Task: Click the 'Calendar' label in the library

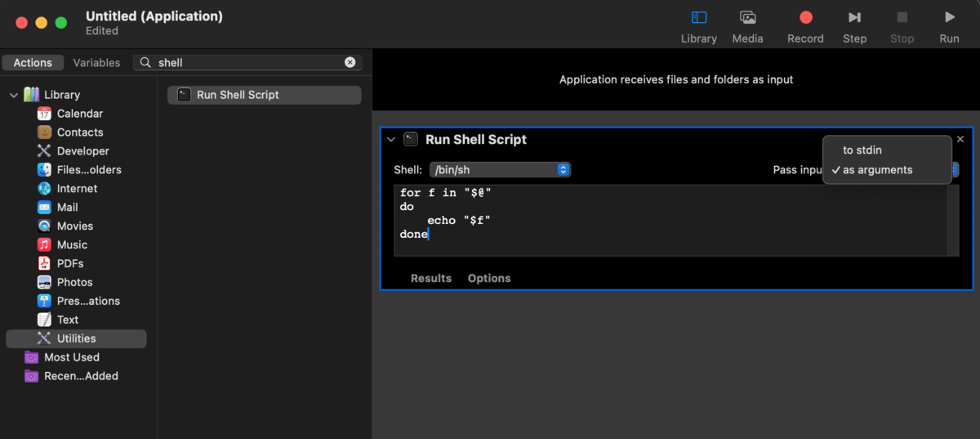Action: [x=80, y=114]
